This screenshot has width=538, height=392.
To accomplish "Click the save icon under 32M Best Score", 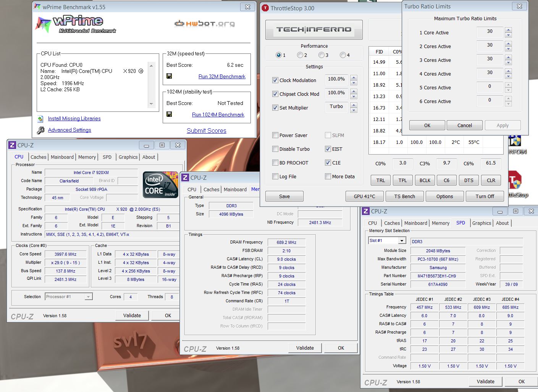I will coord(169,76).
